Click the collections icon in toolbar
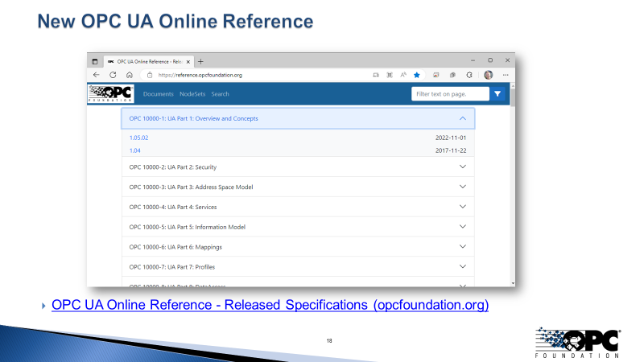 [452, 75]
